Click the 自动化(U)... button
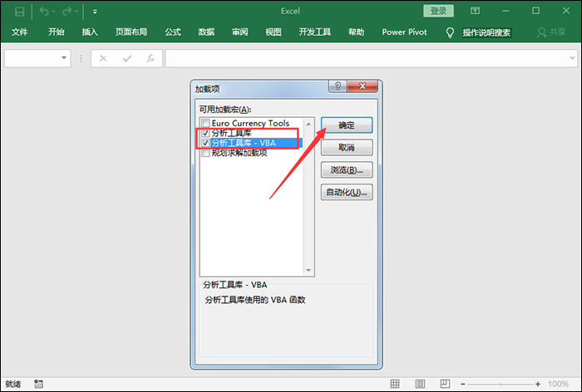The height and width of the screenshot is (392, 582). coord(347,192)
